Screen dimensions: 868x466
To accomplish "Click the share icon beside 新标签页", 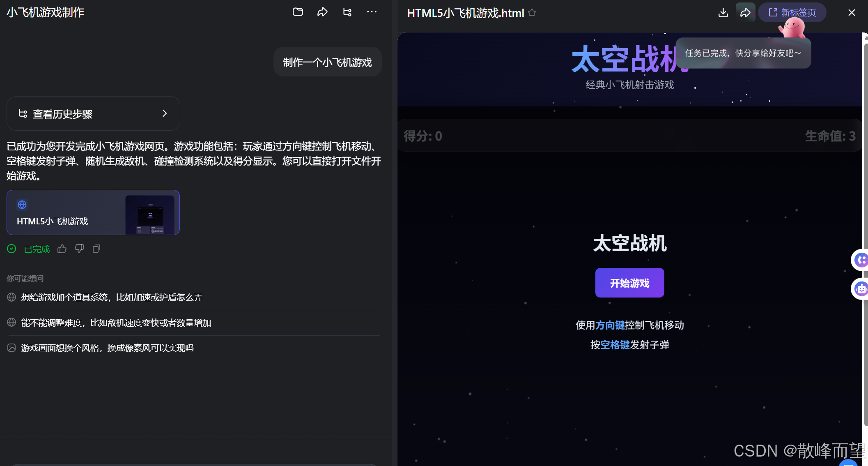I will [746, 13].
